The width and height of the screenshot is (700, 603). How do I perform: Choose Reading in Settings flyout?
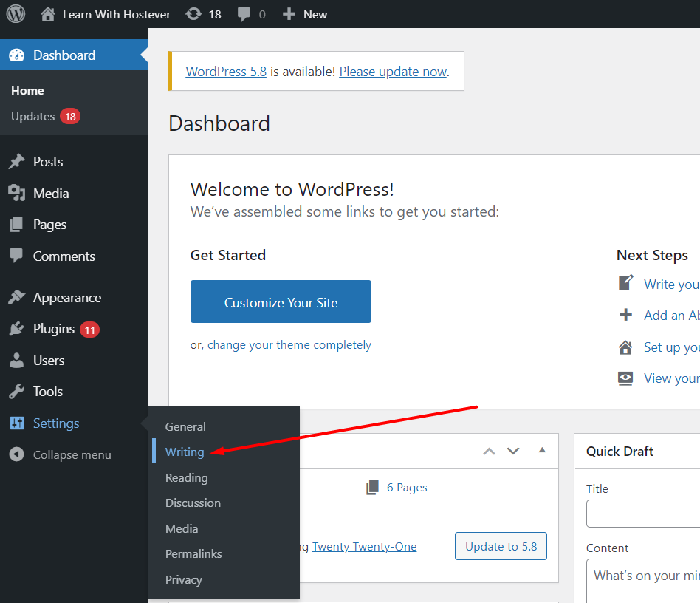pyautogui.click(x=187, y=478)
